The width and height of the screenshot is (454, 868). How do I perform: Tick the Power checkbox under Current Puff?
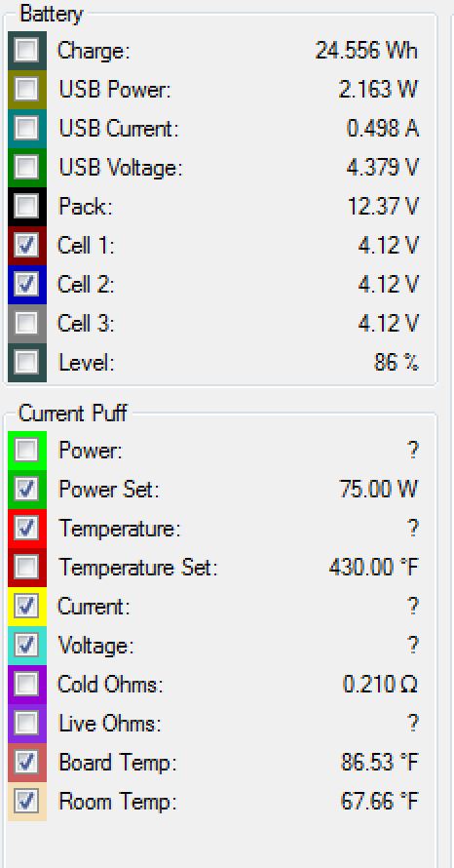[x=27, y=450]
